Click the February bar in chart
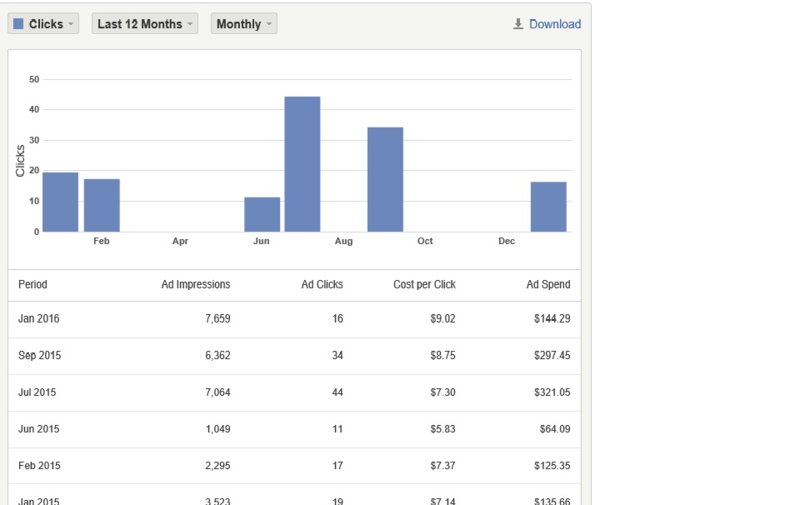Screen dimensions: 800x505 pos(102,206)
